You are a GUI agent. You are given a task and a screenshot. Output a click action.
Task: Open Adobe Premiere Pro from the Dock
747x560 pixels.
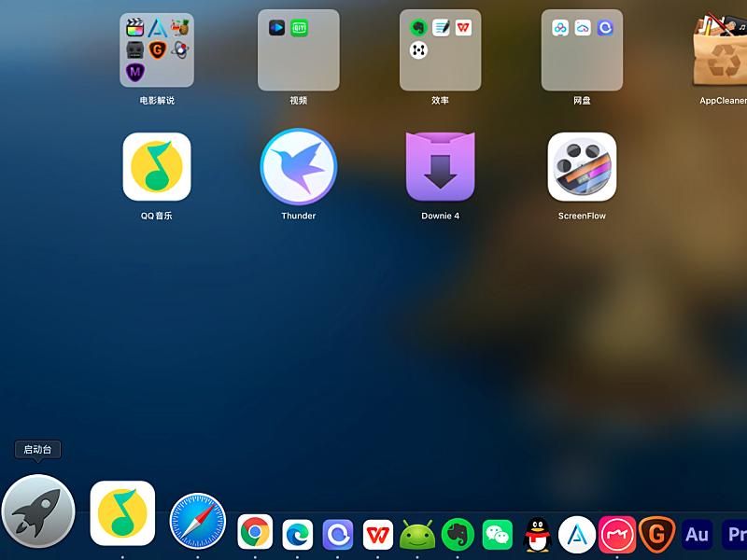tap(734, 535)
